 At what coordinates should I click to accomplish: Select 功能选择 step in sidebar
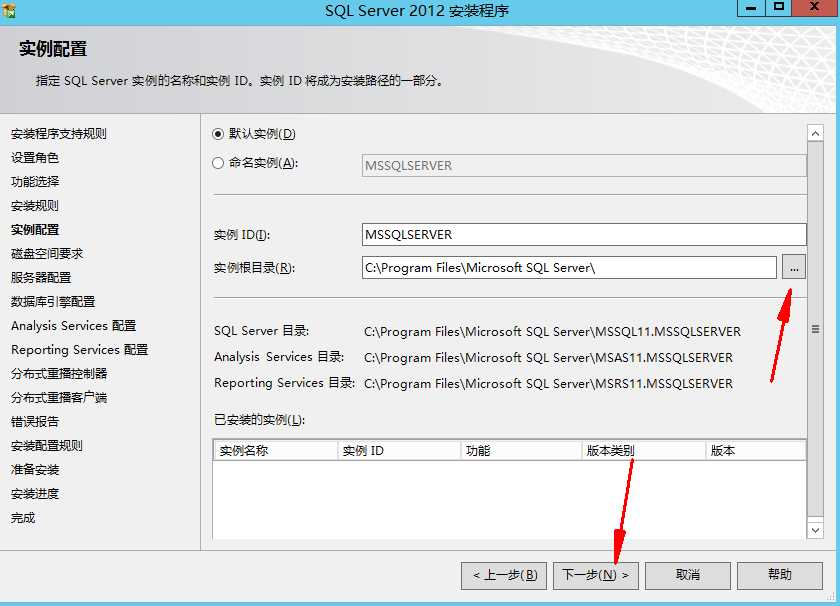point(35,182)
